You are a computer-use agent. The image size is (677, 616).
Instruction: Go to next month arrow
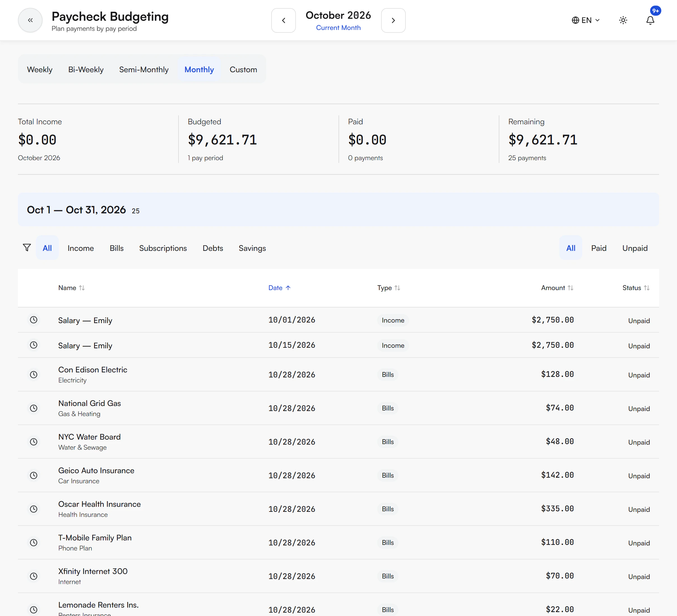click(x=393, y=20)
